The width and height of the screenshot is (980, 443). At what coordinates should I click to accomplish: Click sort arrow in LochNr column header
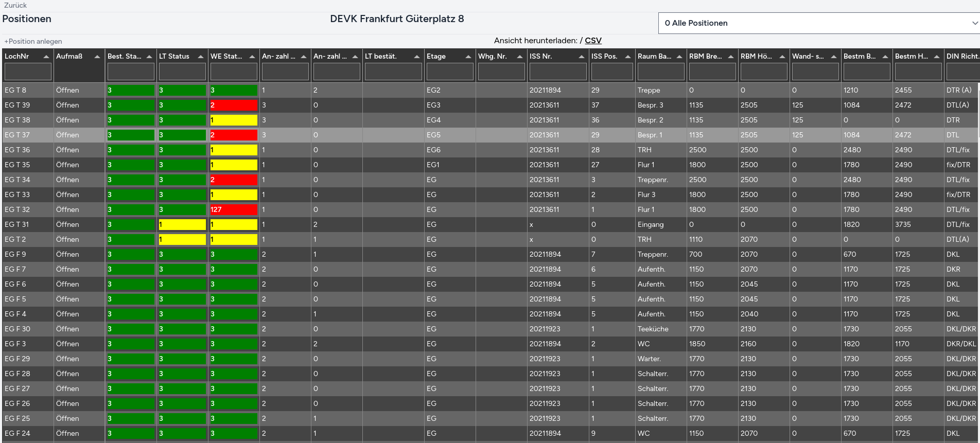click(46, 57)
